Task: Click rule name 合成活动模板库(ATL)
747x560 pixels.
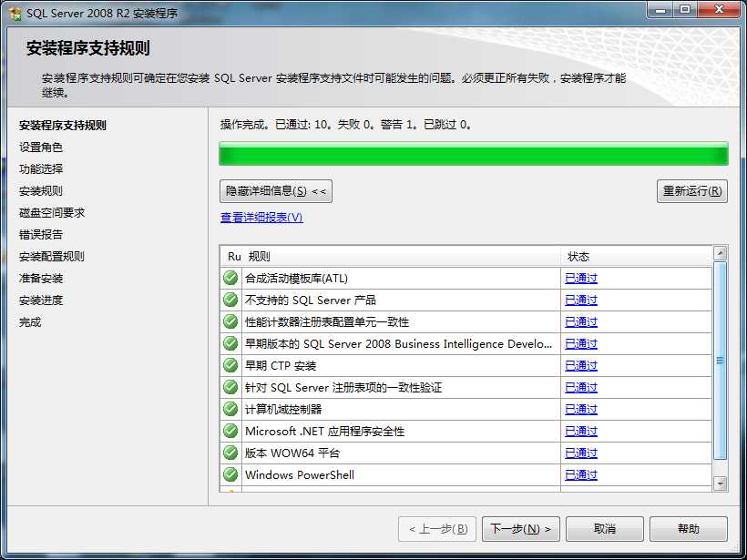Action: (x=296, y=278)
